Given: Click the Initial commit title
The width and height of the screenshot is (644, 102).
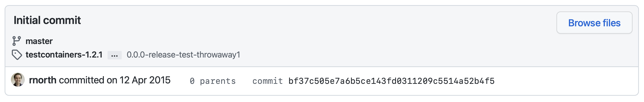Looking at the screenshot, I should (47, 20).
